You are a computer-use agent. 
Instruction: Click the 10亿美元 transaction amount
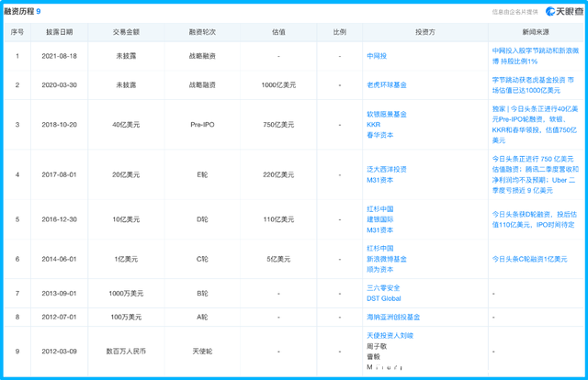click(126, 219)
